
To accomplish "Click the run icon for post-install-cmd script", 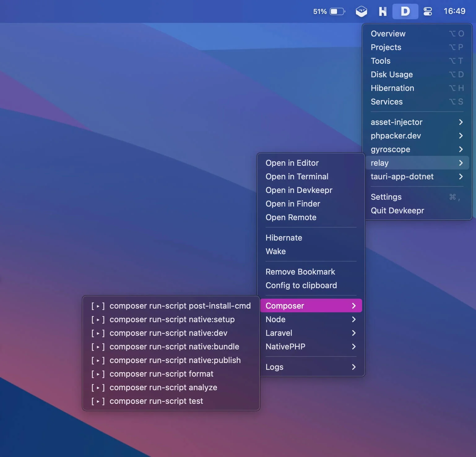I will [x=98, y=306].
